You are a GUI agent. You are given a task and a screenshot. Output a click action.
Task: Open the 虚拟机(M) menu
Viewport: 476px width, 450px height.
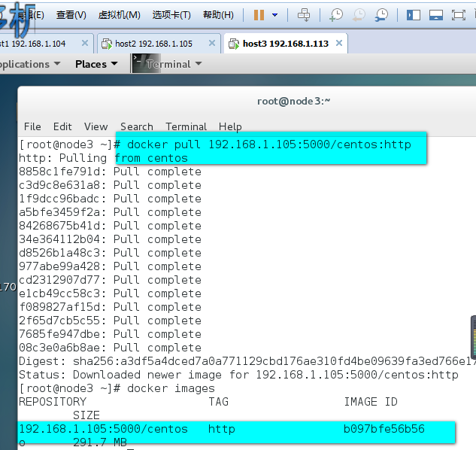(x=119, y=14)
